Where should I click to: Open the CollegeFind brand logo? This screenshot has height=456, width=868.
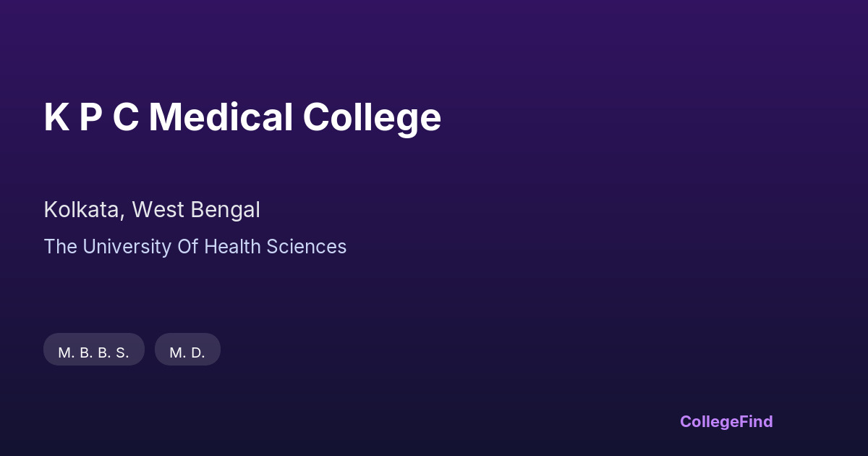(726, 421)
